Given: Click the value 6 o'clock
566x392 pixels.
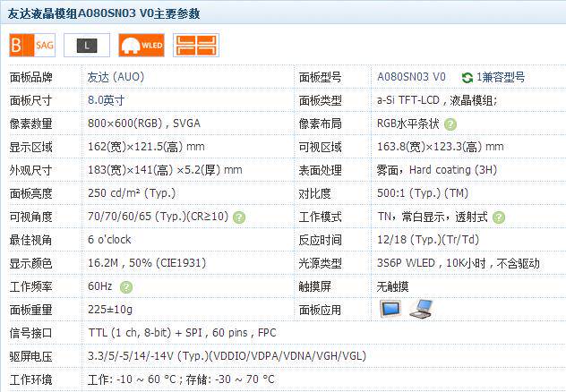Looking at the screenshot, I should click(x=109, y=240).
